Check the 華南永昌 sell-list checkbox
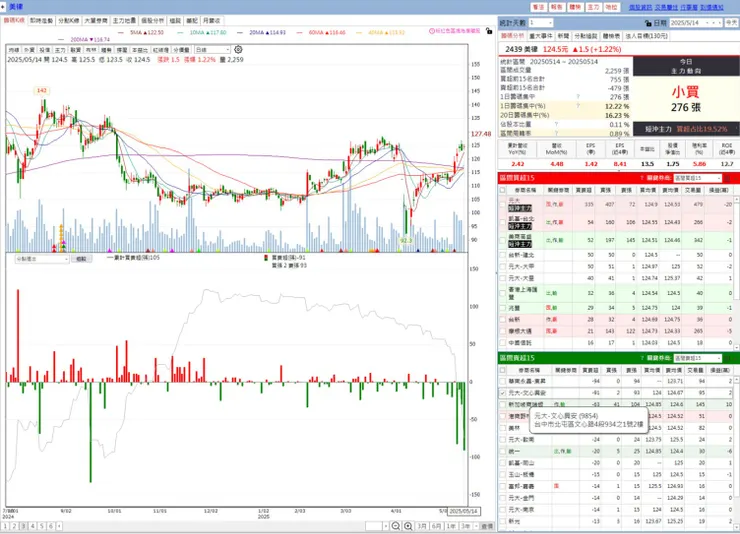Screen dimensions: 740x534 pyautogui.click(x=503, y=381)
